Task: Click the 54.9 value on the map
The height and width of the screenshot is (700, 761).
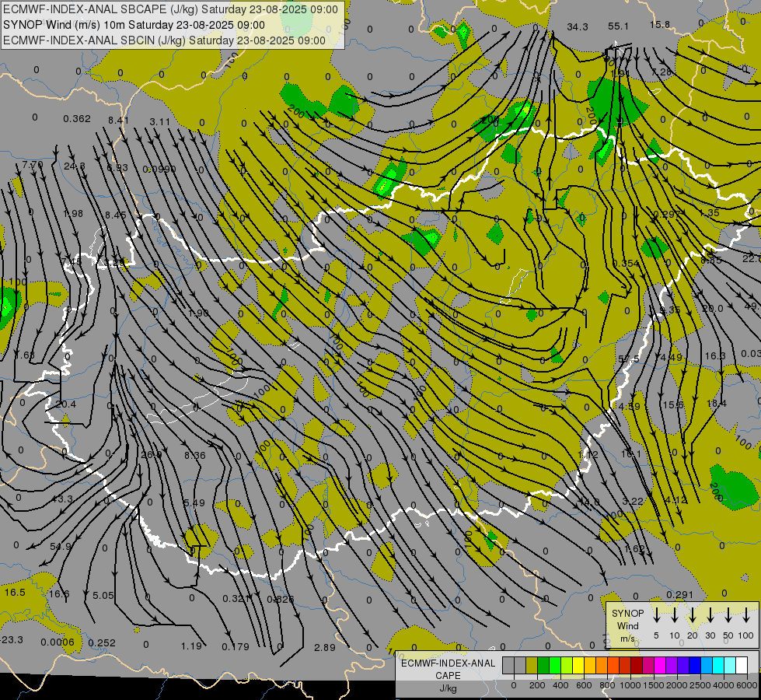Action: tap(61, 546)
